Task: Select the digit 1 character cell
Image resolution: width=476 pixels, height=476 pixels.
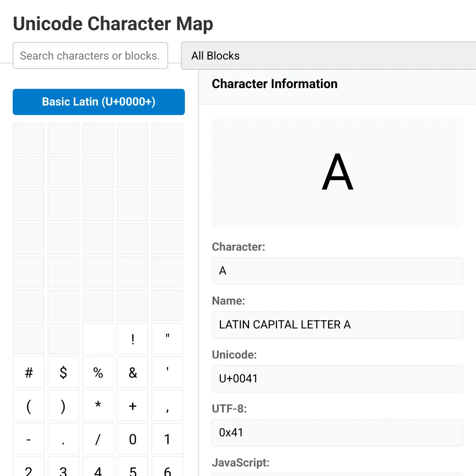Action: point(167,439)
